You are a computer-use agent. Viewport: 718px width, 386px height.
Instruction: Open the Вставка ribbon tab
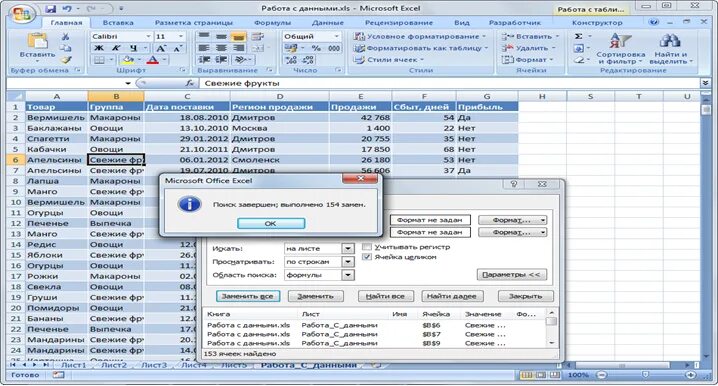pos(118,22)
